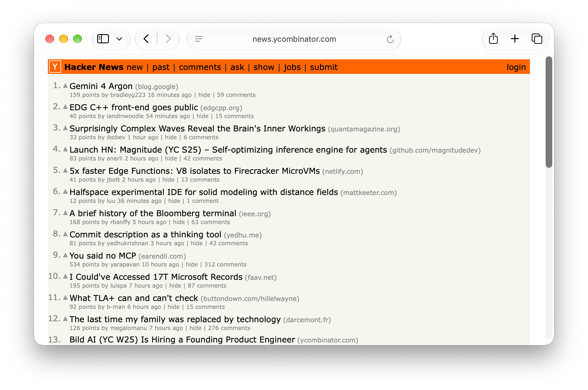This screenshot has width=588, height=390.
Task: Hide the EDG C++ front-end story
Action: tap(203, 116)
